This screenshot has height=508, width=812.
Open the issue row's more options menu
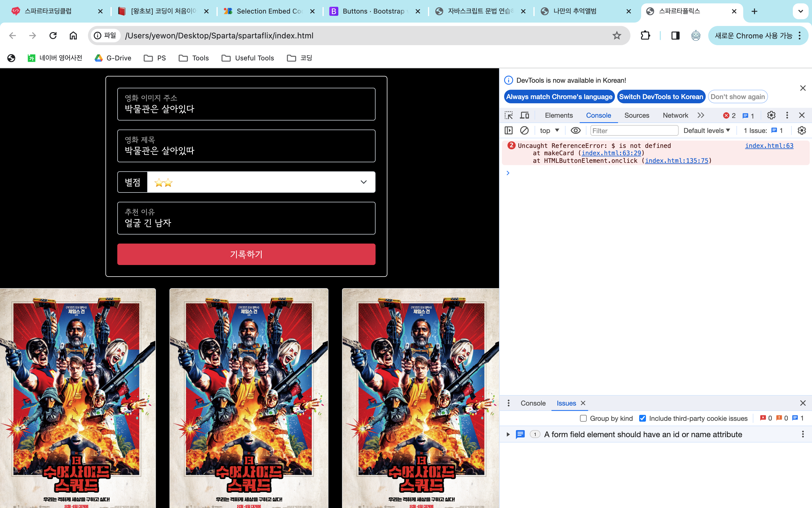tap(803, 434)
